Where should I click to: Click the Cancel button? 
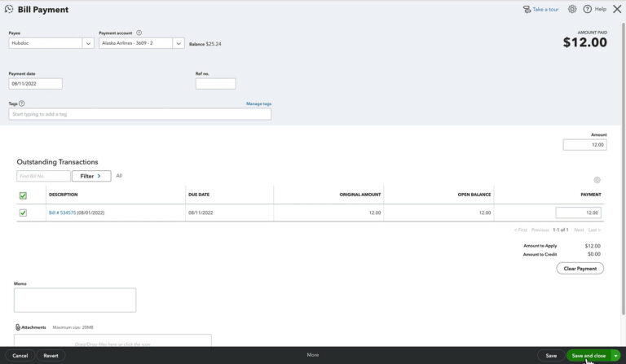tap(20, 356)
